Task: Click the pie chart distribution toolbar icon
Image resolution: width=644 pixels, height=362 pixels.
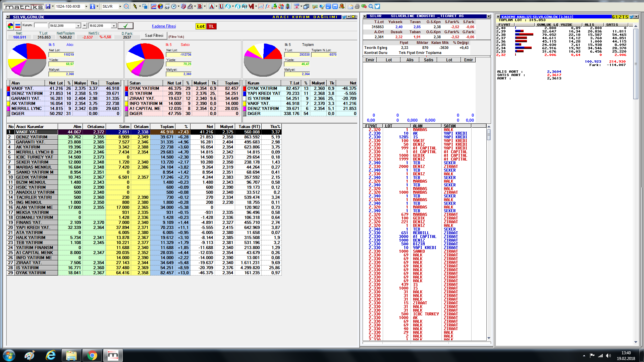Action: tap(160, 6)
